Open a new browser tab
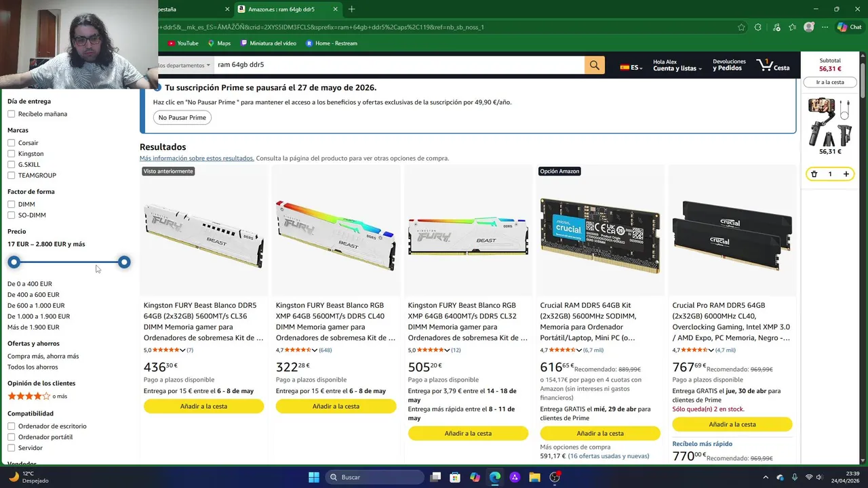 351,9
